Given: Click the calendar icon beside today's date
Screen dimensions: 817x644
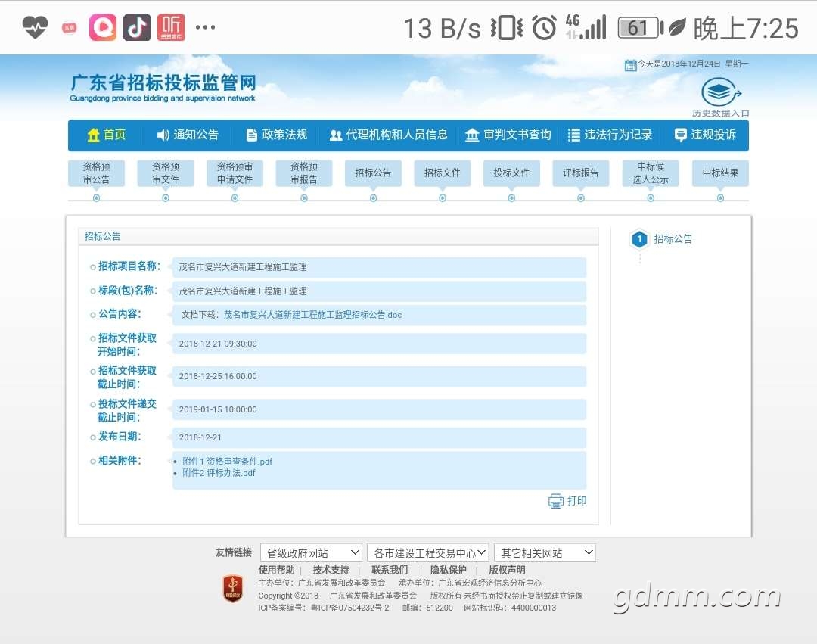Looking at the screenshot, I should [630, 65].
